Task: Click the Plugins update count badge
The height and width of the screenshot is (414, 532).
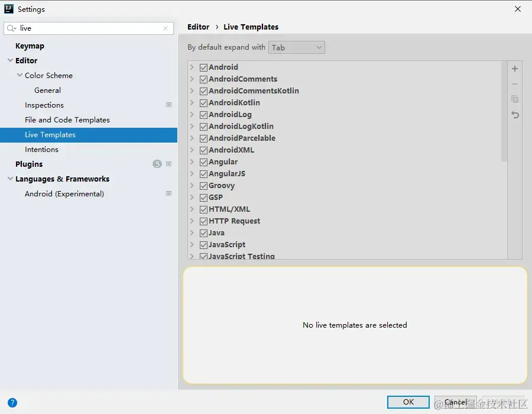Action: (157, 164)
